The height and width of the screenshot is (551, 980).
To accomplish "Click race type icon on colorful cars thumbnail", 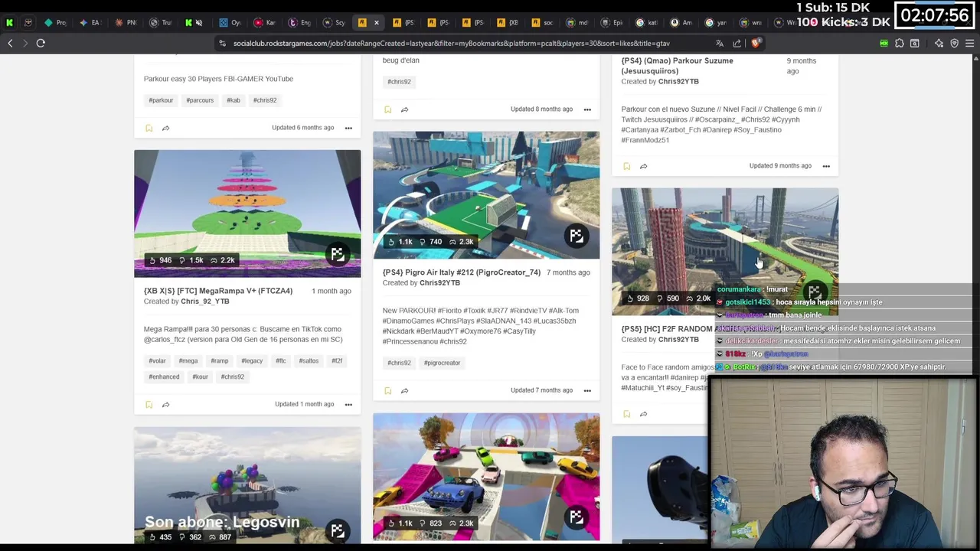I will [x=577, y=517].
